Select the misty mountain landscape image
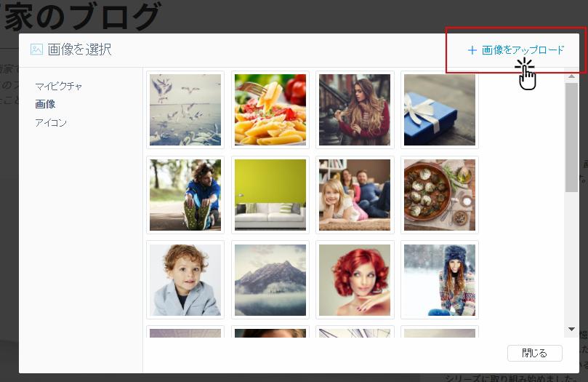Viewport: 588px width, 382px height. pos(270,280)
